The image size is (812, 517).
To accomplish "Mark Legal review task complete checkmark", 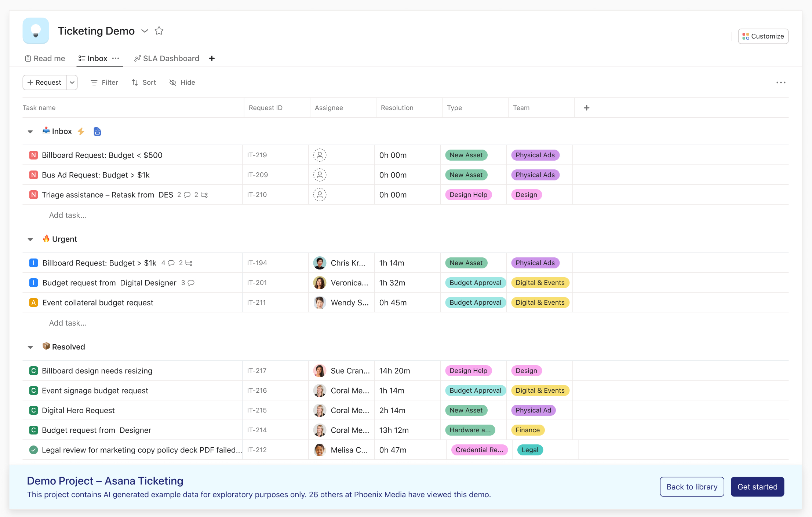I will coord(33,450).
